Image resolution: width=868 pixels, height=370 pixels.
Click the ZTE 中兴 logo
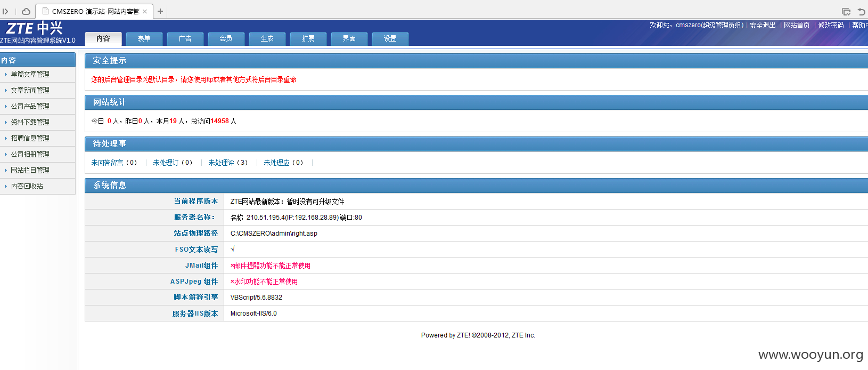tap(35, 28)
